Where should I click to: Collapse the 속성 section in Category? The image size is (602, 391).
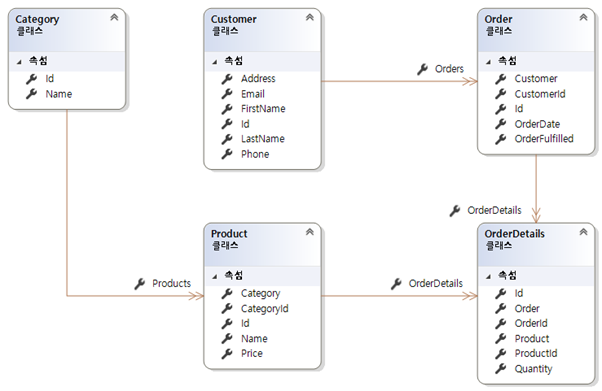pos(19,62)
